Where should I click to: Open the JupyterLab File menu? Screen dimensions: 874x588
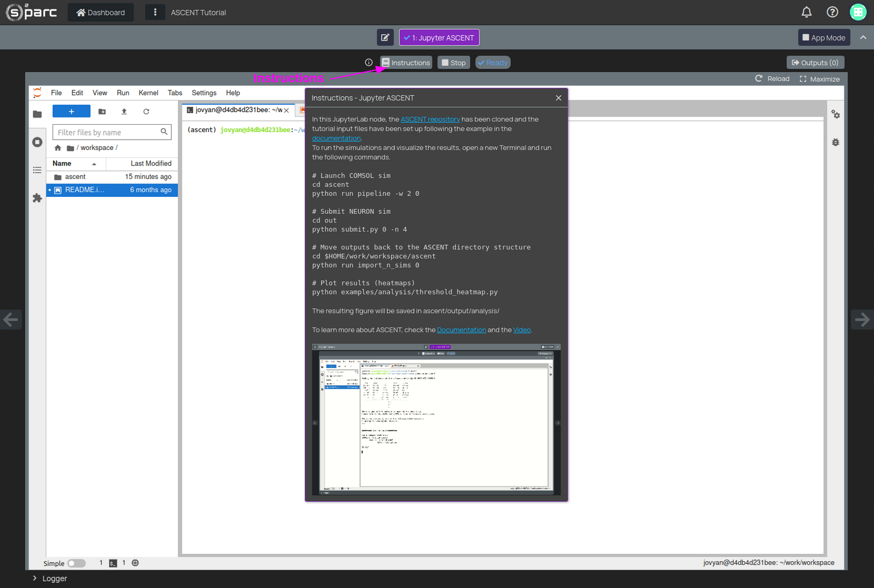click(x=57, y=93)
